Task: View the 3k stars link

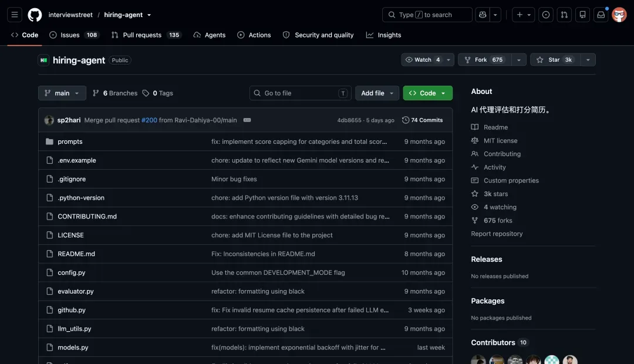Action: pos(490,194)
